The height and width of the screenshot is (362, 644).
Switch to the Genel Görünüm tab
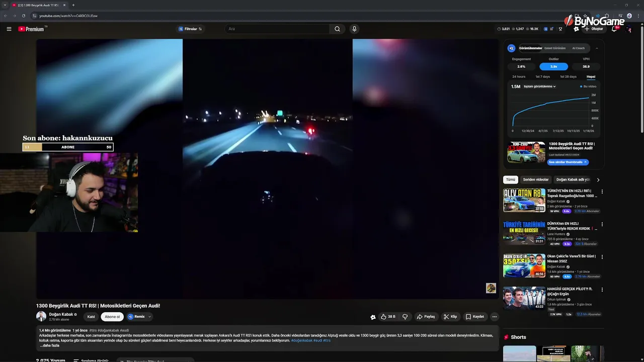coord(555,48)
